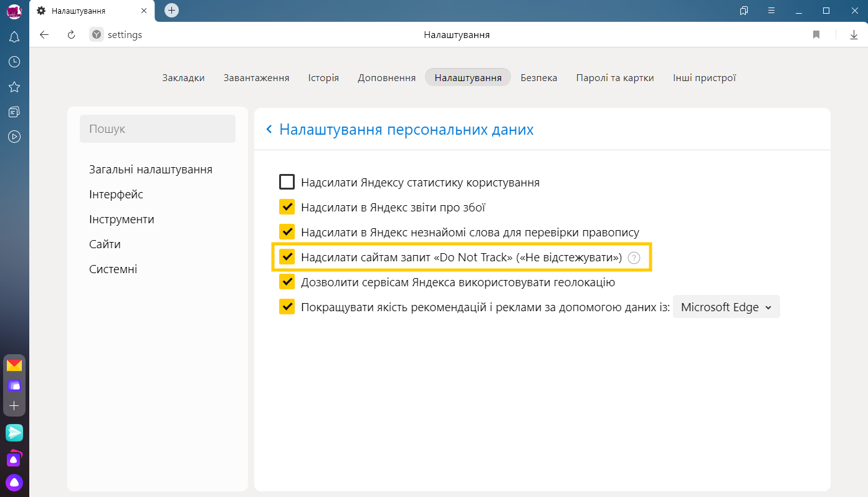Open favorites star icon in sidebar

[14, 87]
